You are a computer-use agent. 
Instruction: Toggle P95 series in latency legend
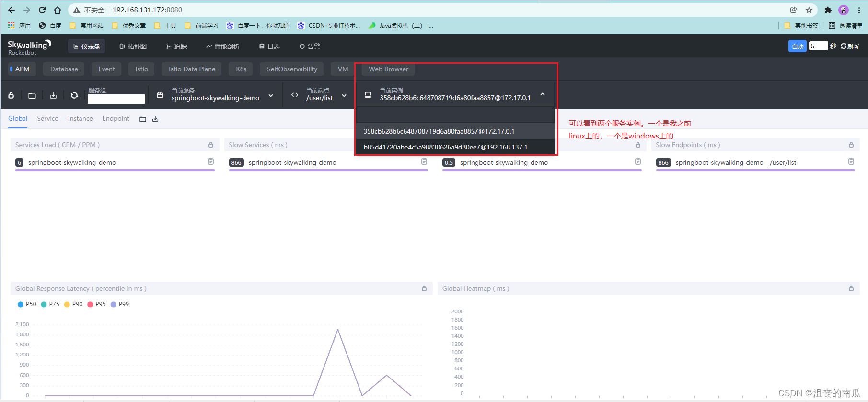click(x=97, y=304)
